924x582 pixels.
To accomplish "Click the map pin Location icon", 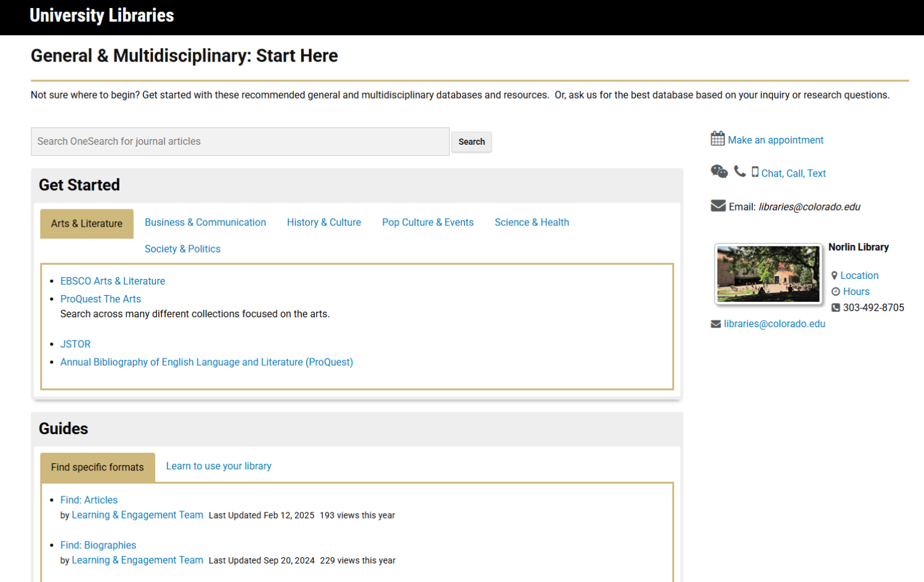I will pos(835,275).
